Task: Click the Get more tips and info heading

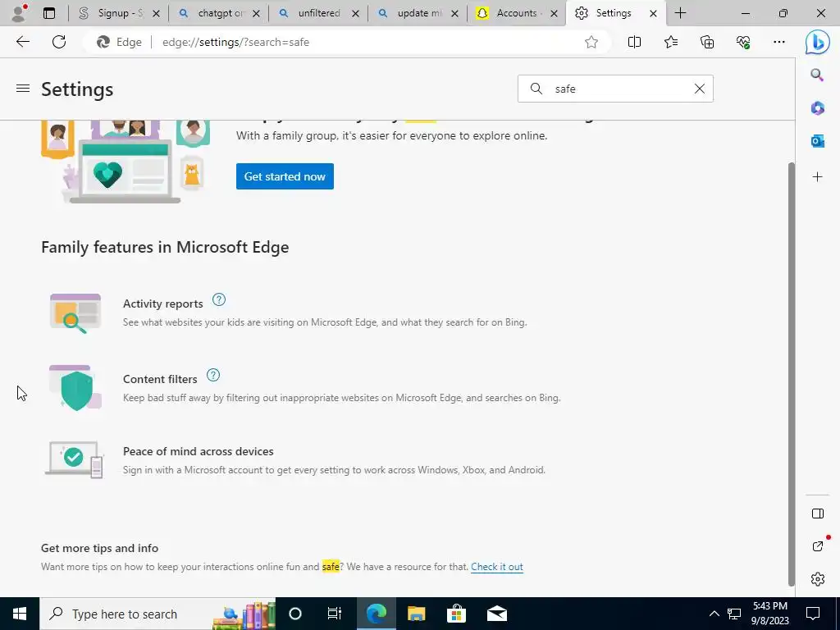Action: coord(99,548)
